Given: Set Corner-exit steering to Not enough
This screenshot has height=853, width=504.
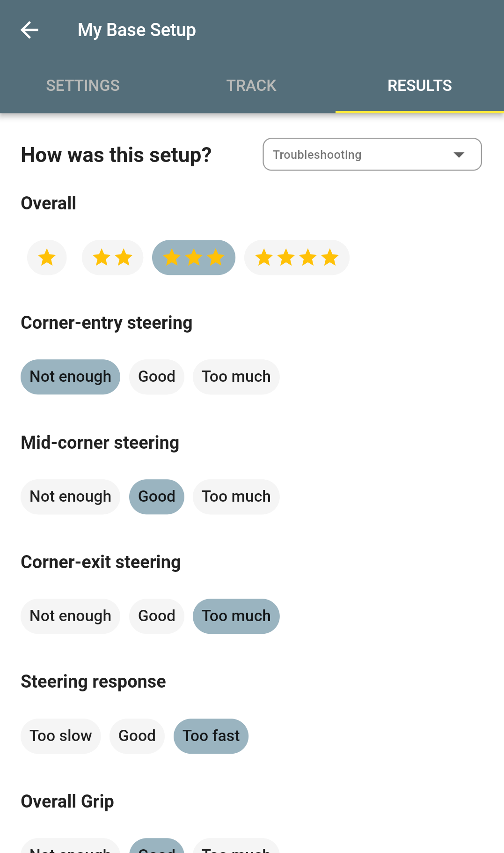Looking at the screenshot, I should [70, 616].
